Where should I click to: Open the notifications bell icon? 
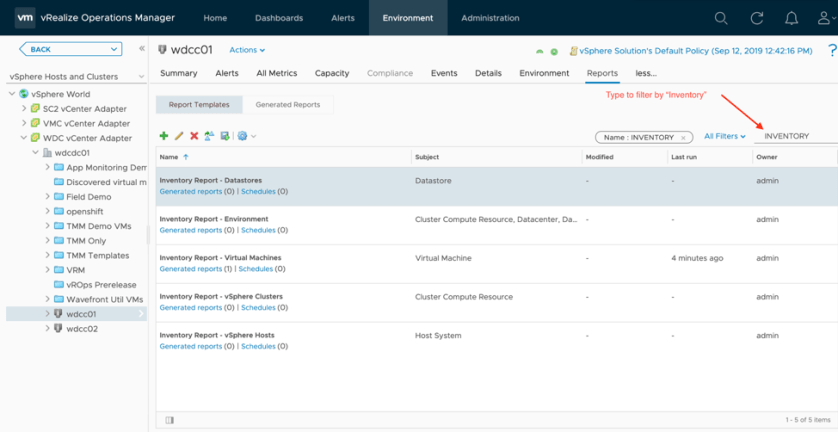coord(792,18)
